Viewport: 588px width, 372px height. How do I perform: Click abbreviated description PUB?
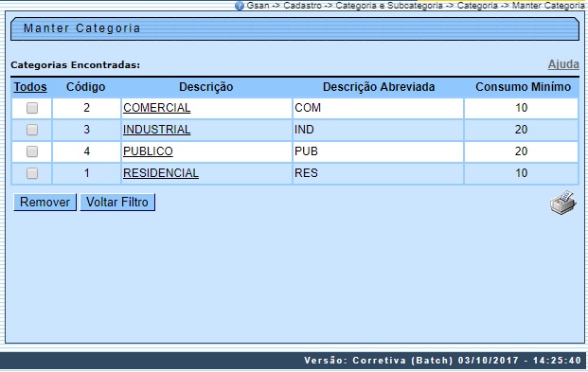[307, 151]
